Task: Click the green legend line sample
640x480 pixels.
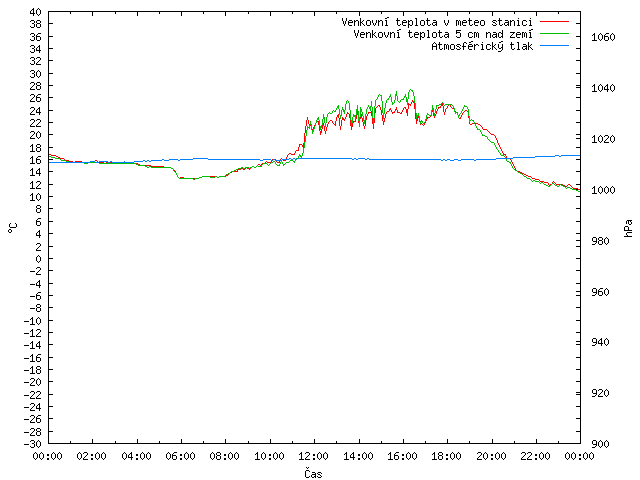Action: (554, 33)
